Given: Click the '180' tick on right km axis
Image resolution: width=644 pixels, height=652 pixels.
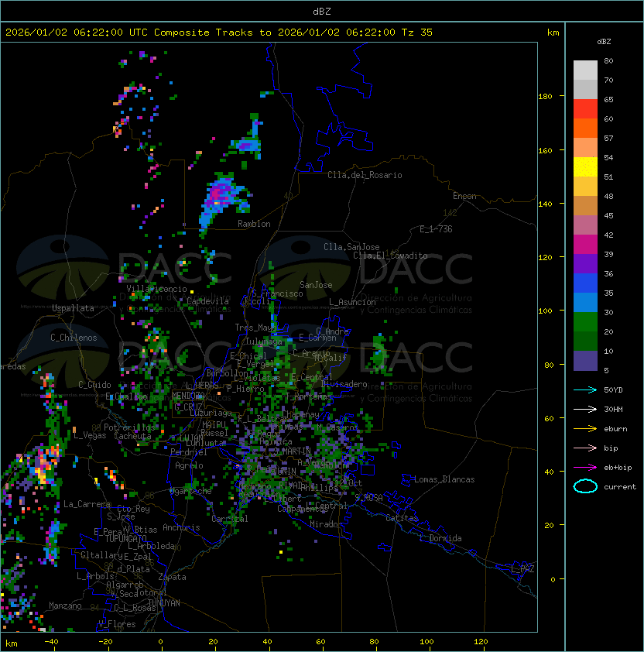Looking at the screenshot, I should pos(545,97).
